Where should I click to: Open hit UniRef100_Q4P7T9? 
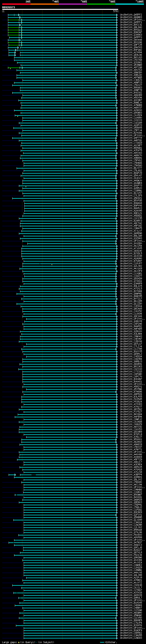[131, 138]
